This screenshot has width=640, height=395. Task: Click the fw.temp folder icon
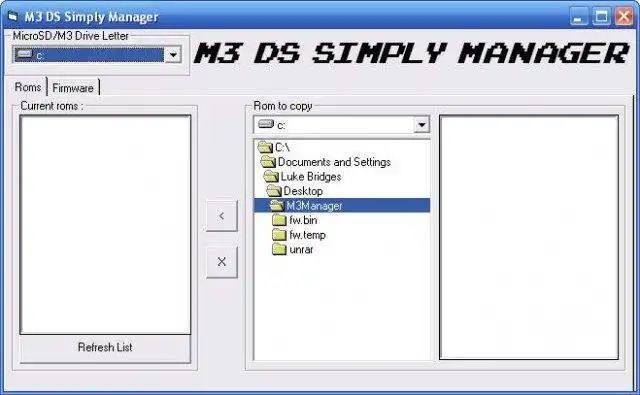[x=279, y=235]
